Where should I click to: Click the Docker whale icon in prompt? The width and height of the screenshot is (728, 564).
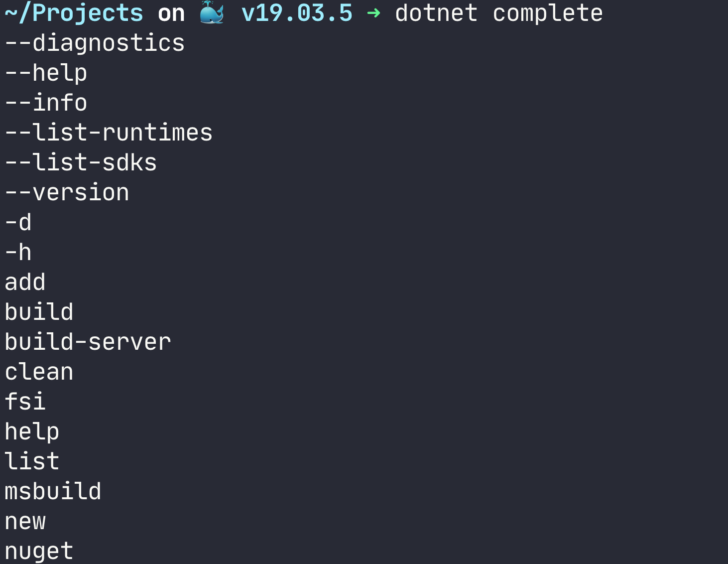click(x=212, y=13)
